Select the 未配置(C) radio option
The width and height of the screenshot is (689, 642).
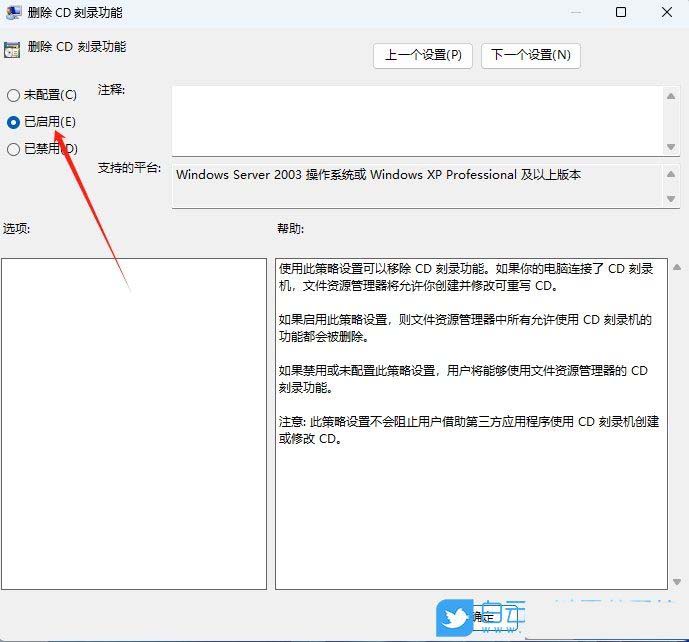click(x=13, y=95)
